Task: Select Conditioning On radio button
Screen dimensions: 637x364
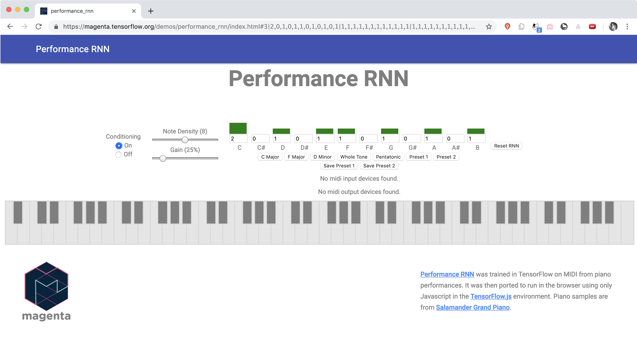Action: click(119, 146)
